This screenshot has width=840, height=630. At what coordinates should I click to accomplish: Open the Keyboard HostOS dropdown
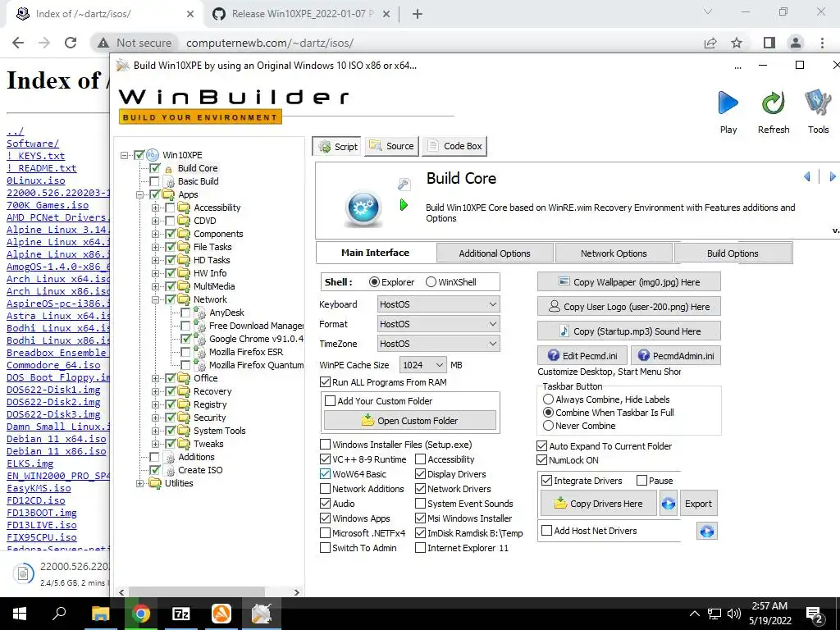[x=438, y=304]
